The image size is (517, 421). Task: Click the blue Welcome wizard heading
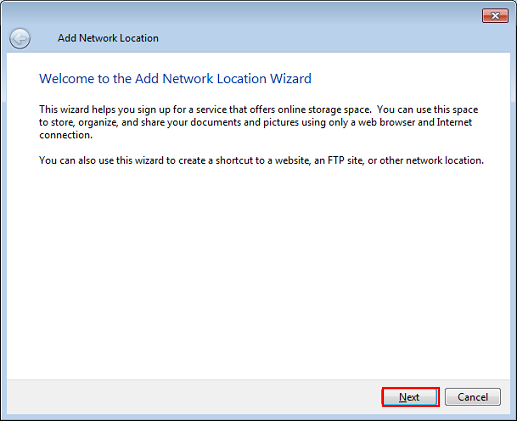(x=175, y=79)
